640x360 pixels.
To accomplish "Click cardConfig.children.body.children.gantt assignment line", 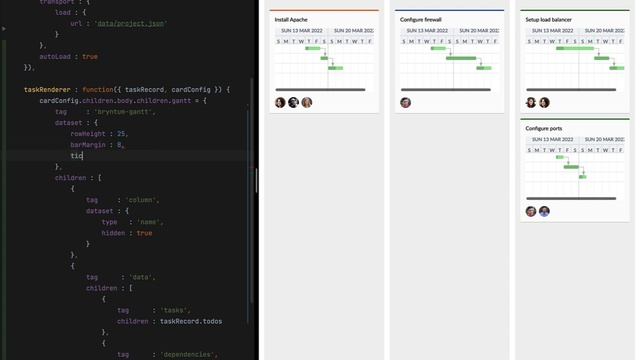I will 123,100.
